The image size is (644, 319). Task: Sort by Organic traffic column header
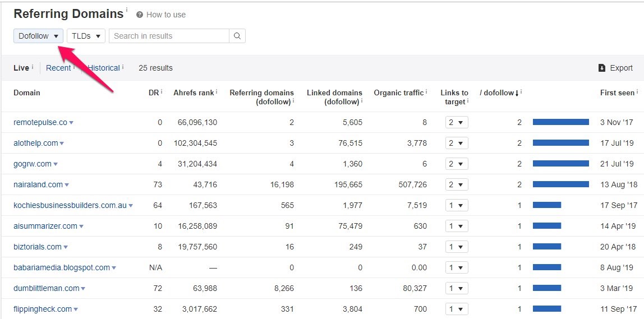[x=398, y=93]
